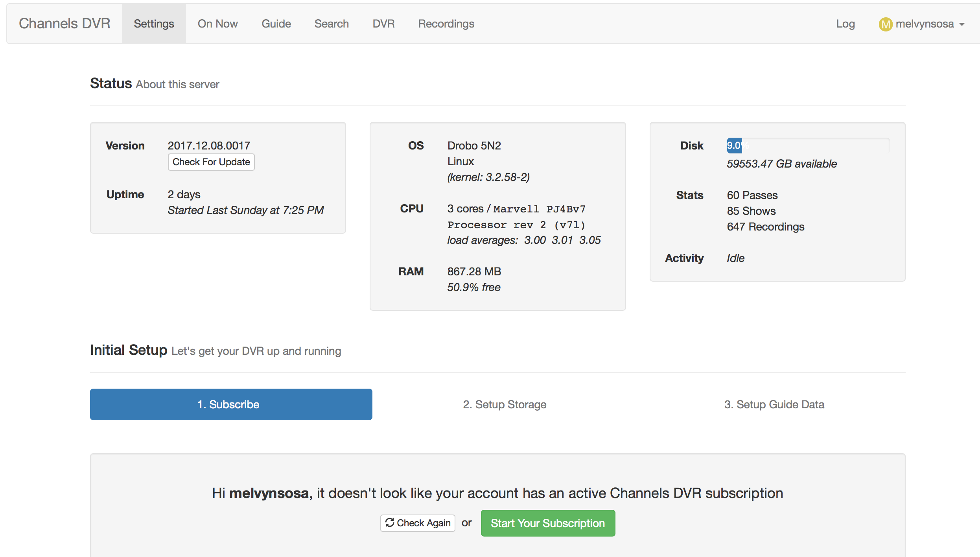Select Search in the navigation bar
The width and height of the screenshot is (980, 557).
pos(332,24)
